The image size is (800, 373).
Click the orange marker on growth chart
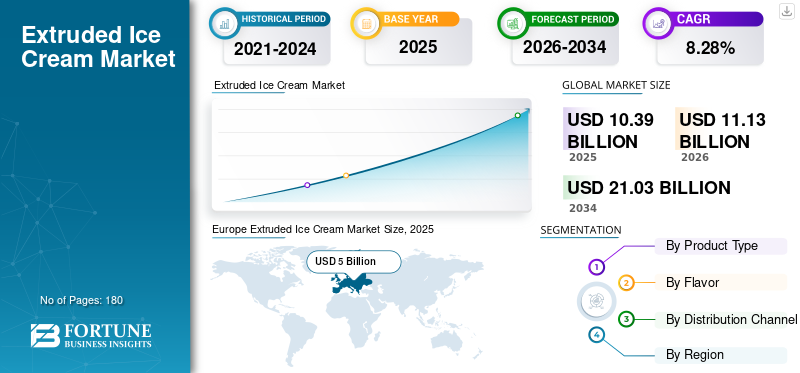tap(346, 176)
